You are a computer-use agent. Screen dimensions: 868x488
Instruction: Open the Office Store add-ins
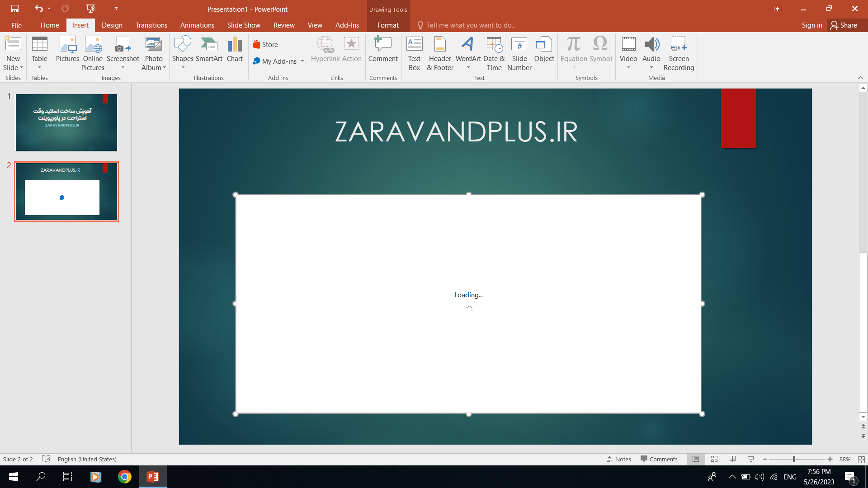265,44
